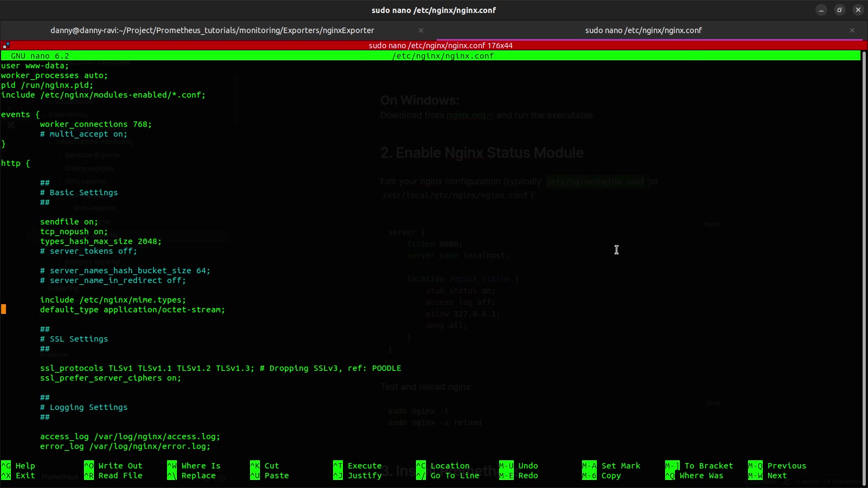
Task: Click the ^G Help shortcut
Action: tap(18, 466)
